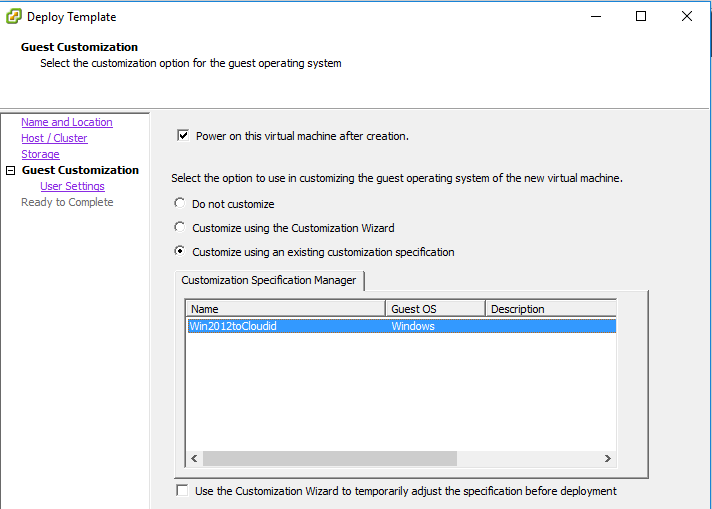Screen dimensions: 712x509
Task: Open the Name and Location step
Action: pyautogui.click(x=67, y=122)
